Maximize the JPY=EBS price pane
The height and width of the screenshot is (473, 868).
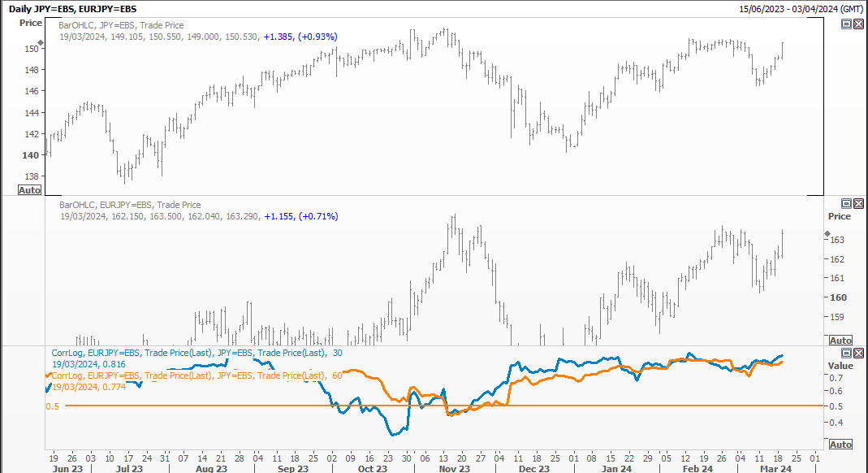coord(846,24)
